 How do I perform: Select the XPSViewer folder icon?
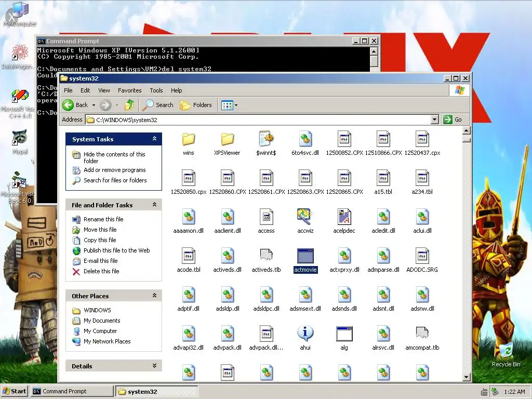point(228,139)
